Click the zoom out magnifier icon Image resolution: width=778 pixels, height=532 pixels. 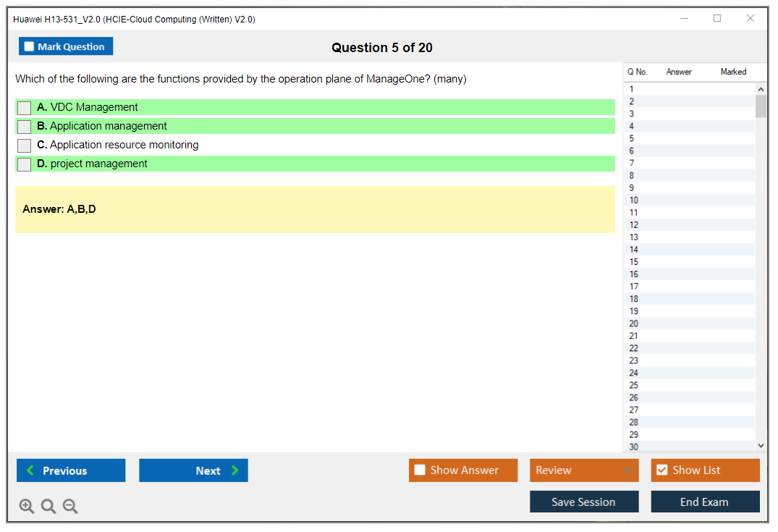(70, 506)
